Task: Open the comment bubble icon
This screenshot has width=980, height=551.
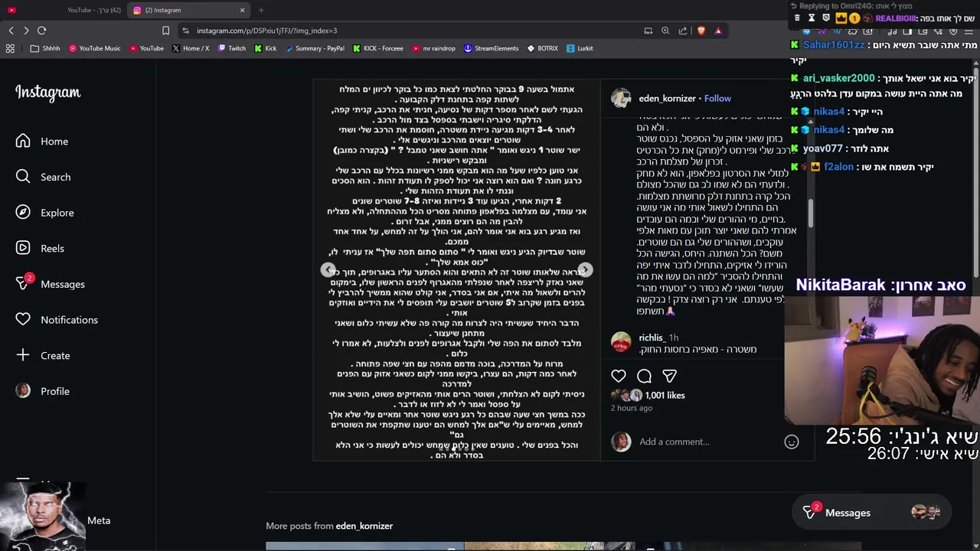Action: pos(644,376)
